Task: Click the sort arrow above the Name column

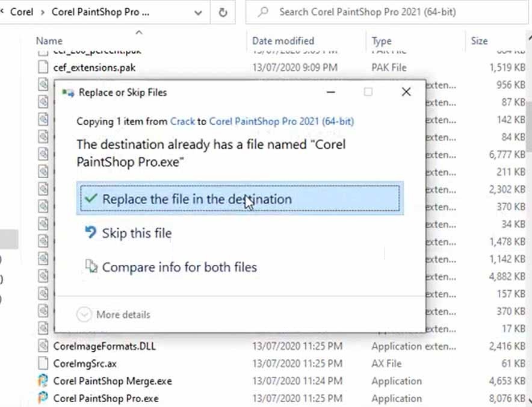Action: pyautogui.click(x=139, y=33)
